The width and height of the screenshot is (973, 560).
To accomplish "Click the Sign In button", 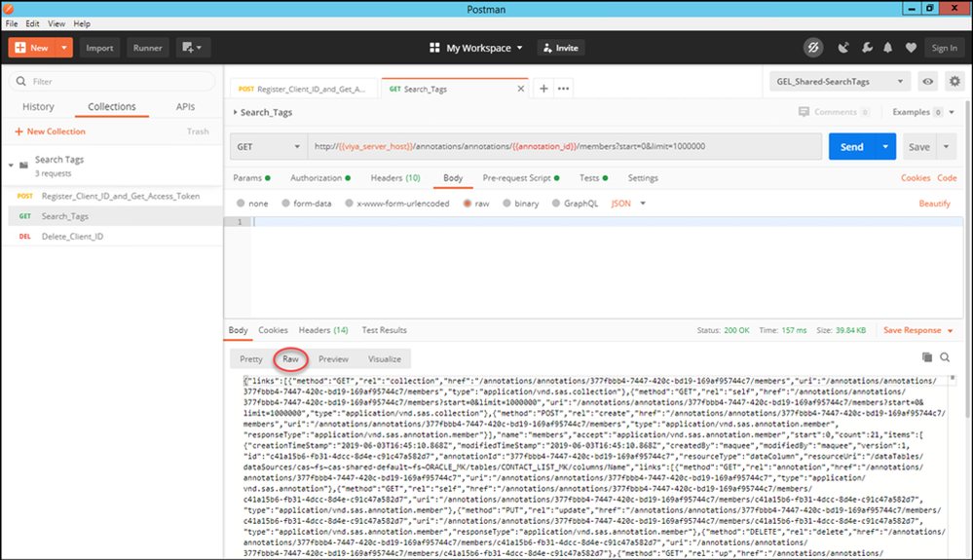I will click(944, 48).
